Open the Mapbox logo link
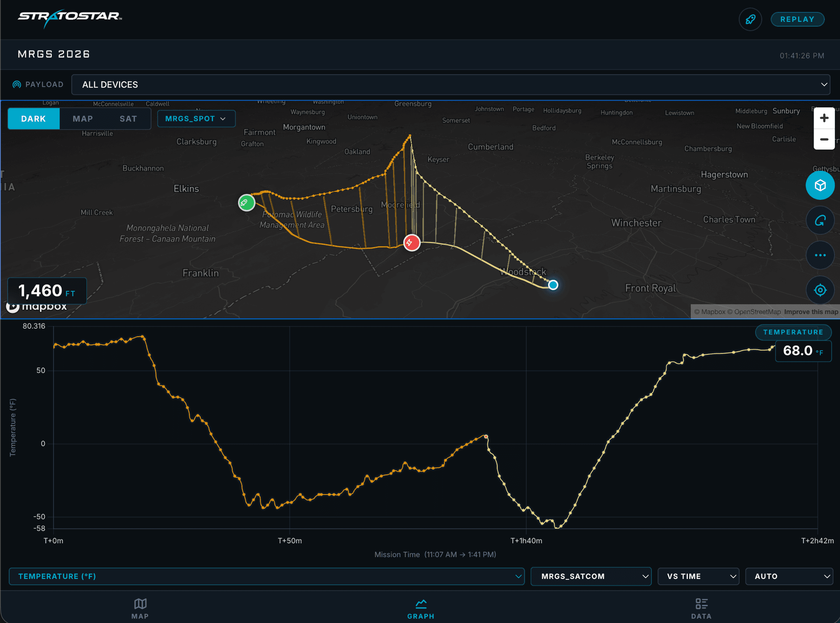 (x=37, y=307)
